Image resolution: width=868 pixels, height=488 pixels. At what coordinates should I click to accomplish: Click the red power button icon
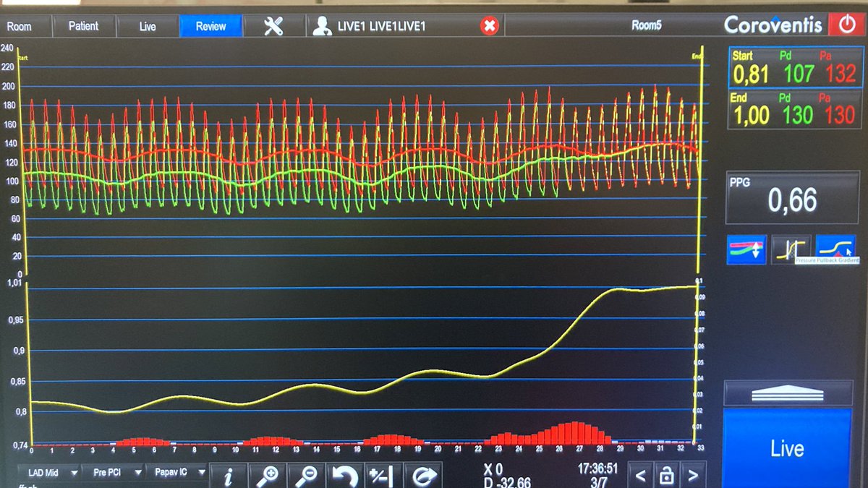pyautogui.click(x=846, y=24)
